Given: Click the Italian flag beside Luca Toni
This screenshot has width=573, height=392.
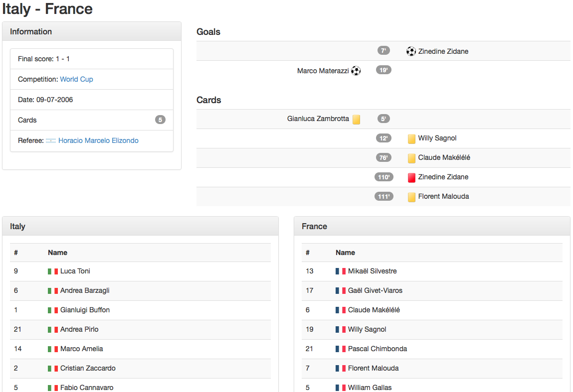Looking at the screenshot, I should [x=53, y=271].
